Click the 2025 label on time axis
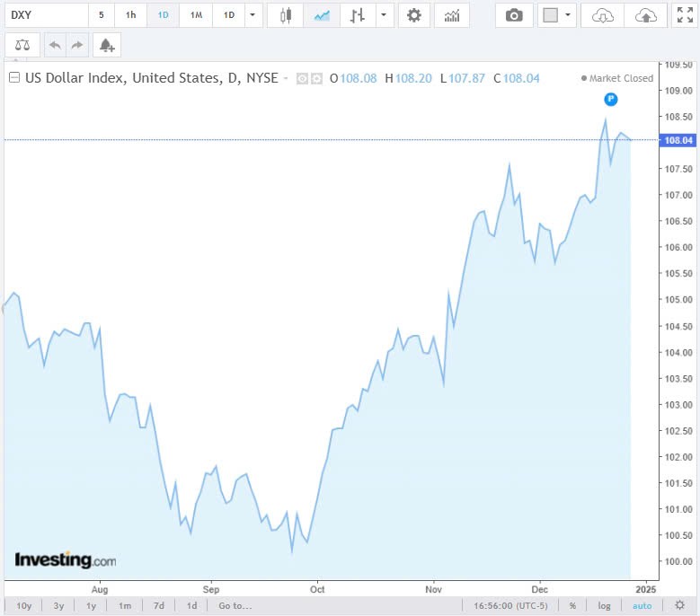700x616 pixels. point(645,589)
